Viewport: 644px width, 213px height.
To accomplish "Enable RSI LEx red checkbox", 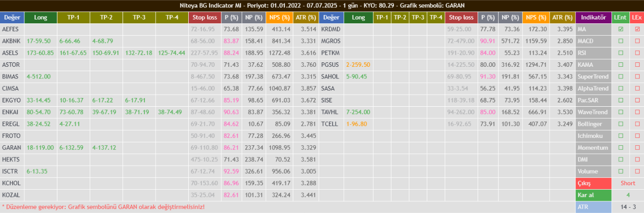I will (x=637, y=53).
